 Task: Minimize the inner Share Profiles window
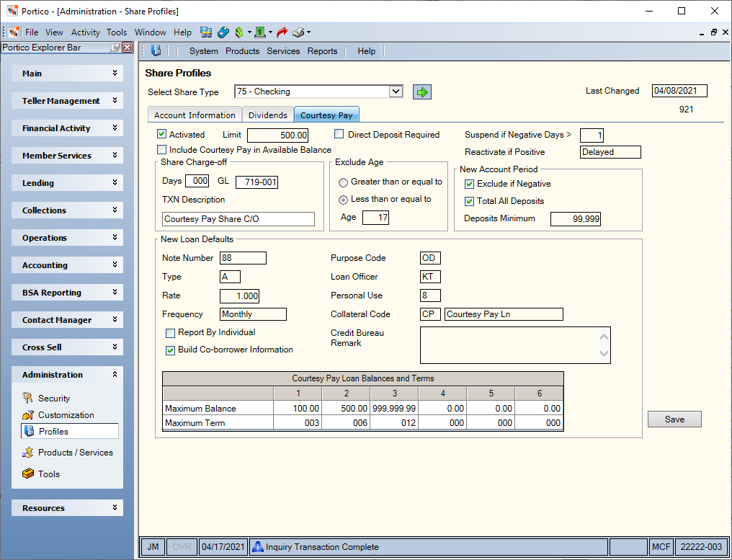click(702, 32)
